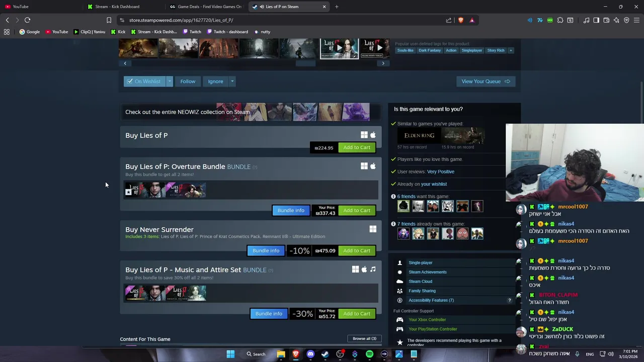644x362 pixels.
Task: Open File Explorer from the taskbar
Action: tap(281, 354)
